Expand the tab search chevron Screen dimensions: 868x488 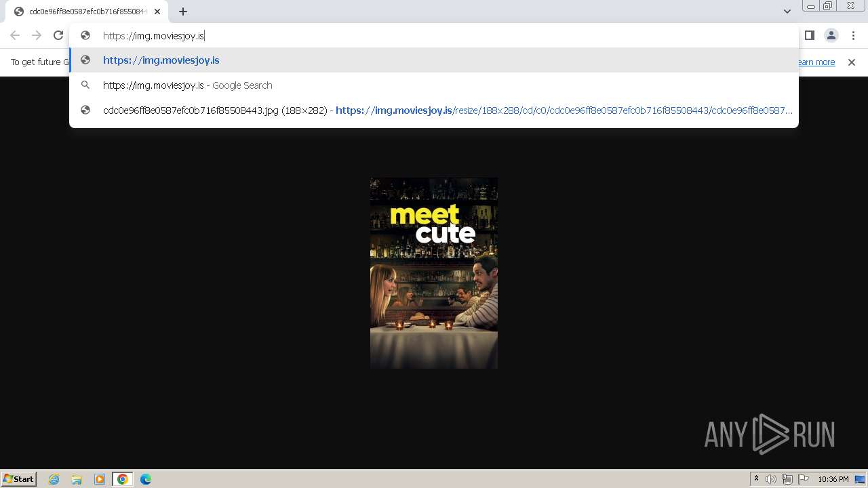click(787, 12)
